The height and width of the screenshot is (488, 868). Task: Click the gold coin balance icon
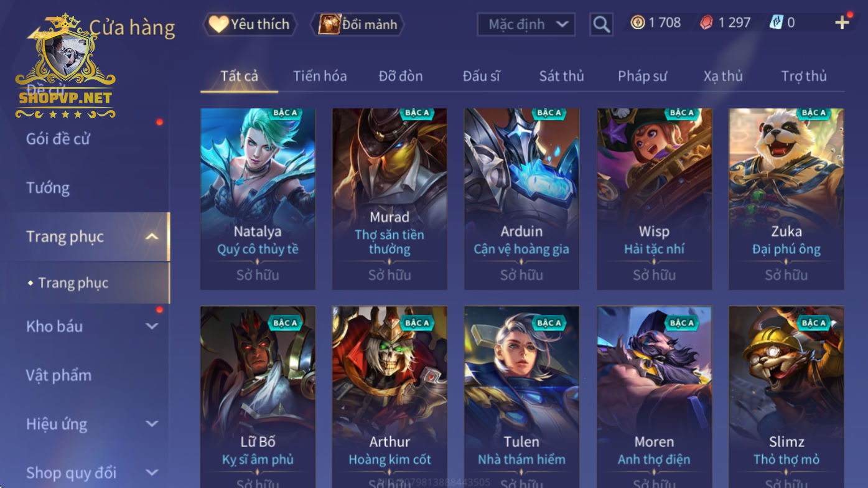tap(638, 23)
